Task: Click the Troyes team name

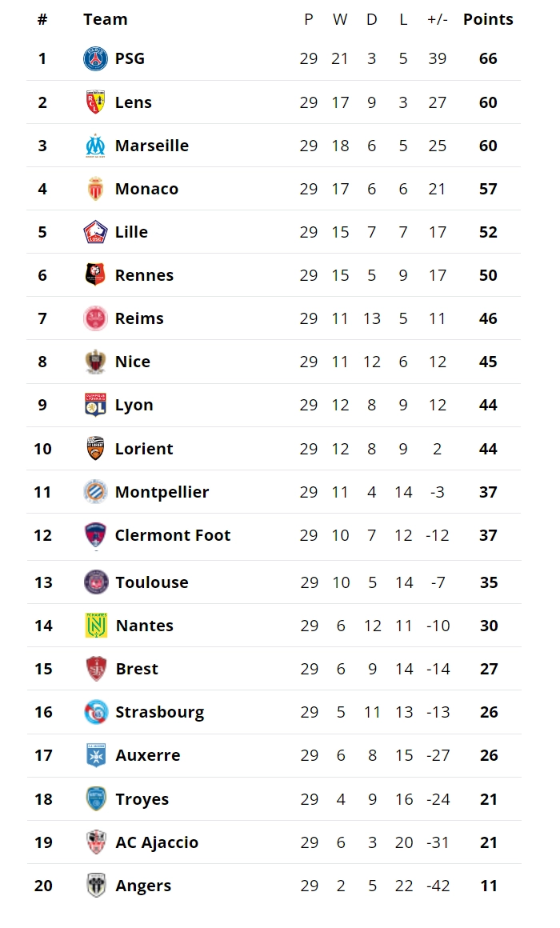Action: (142, 799)
